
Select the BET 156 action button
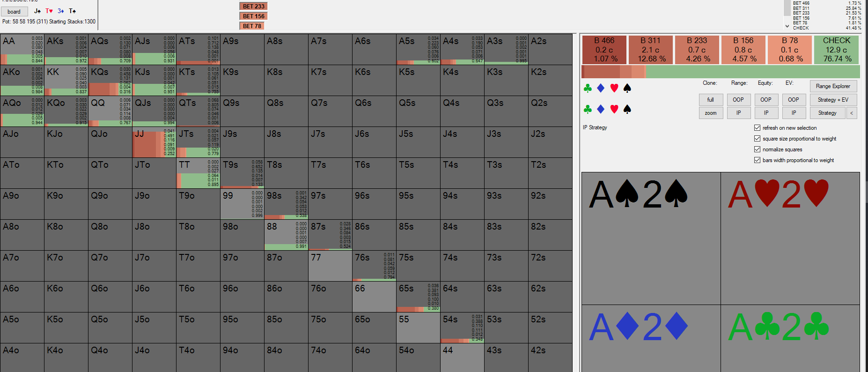253,16
